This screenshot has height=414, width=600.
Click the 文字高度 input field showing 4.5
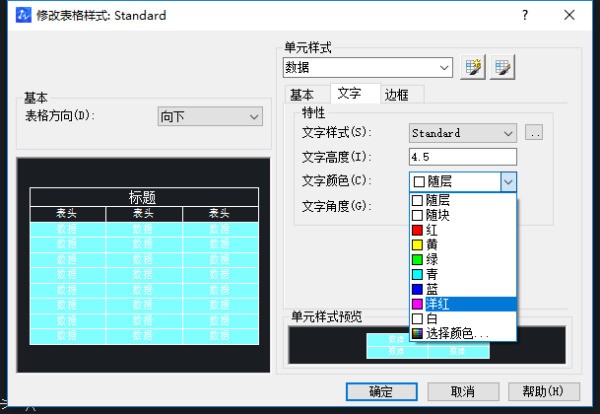(x=462, y=157)
